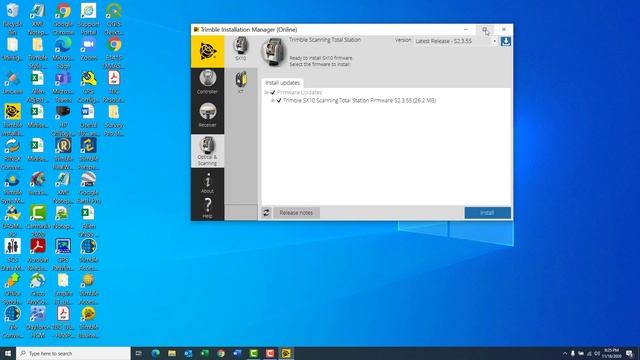Open the About page in sidebar
Viewport: 640px width, 360px height.
(207, 182)
